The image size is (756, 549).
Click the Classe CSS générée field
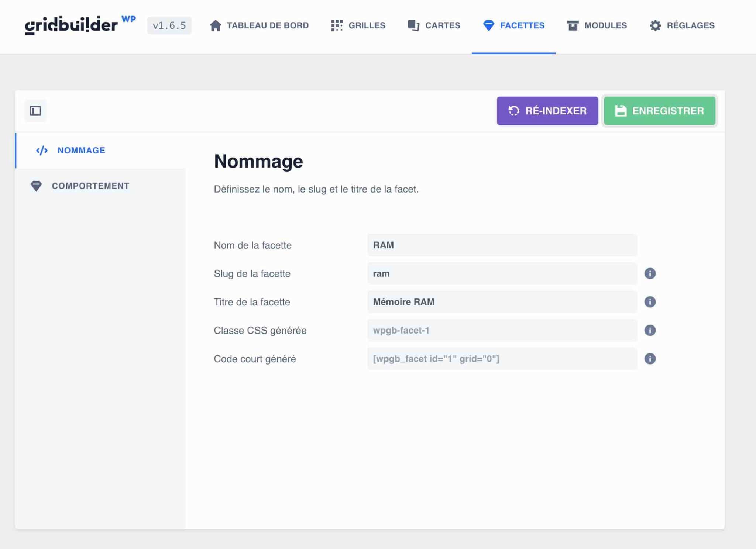tap(502, 330)
